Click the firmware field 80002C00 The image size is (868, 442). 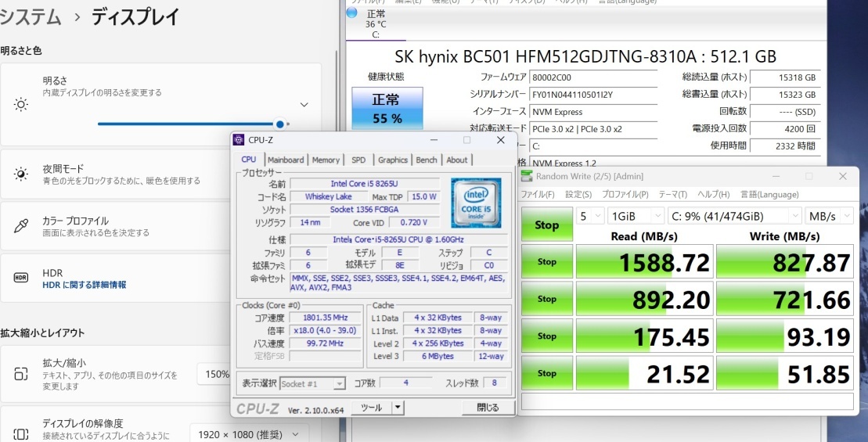point(593,78)
